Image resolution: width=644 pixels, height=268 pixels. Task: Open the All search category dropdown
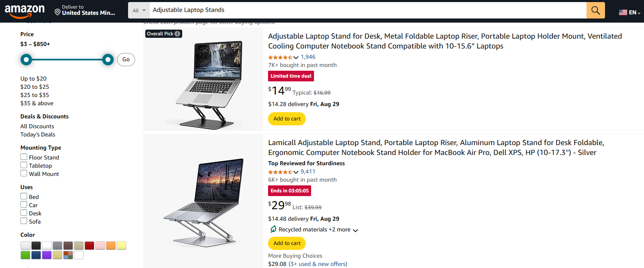click(x=138, y=10)
